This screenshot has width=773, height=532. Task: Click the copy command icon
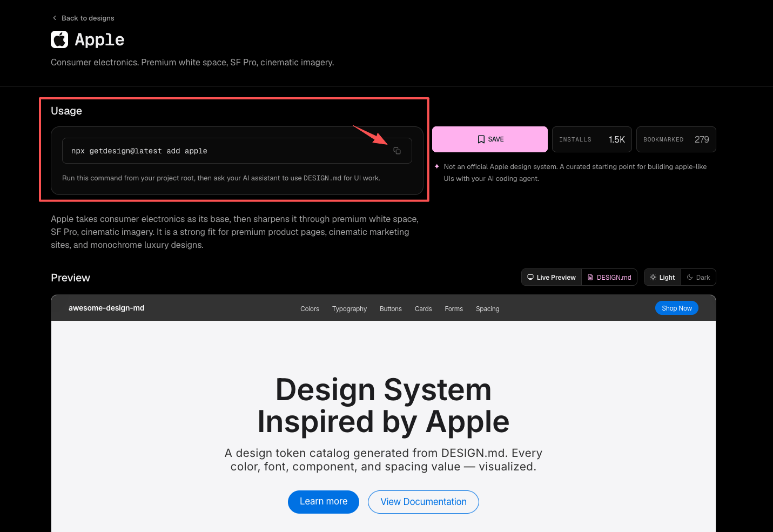[x=397, y=151]
